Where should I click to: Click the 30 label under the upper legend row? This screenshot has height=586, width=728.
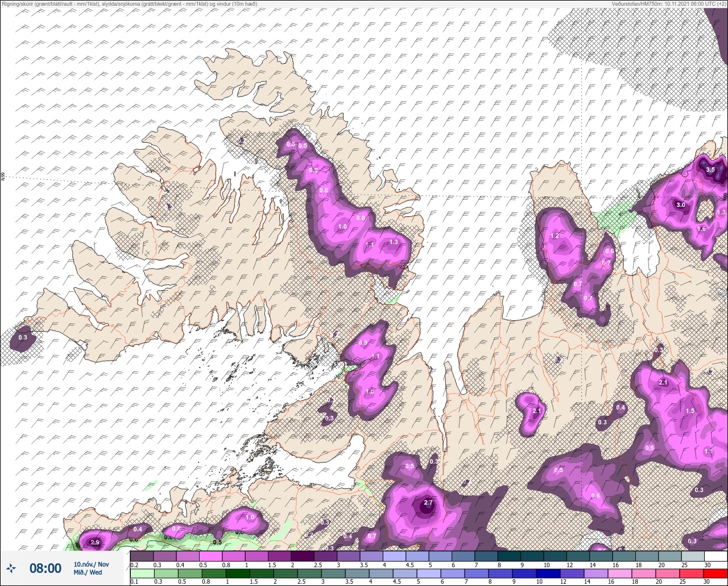pyautogui.click(x=707, y=565)
